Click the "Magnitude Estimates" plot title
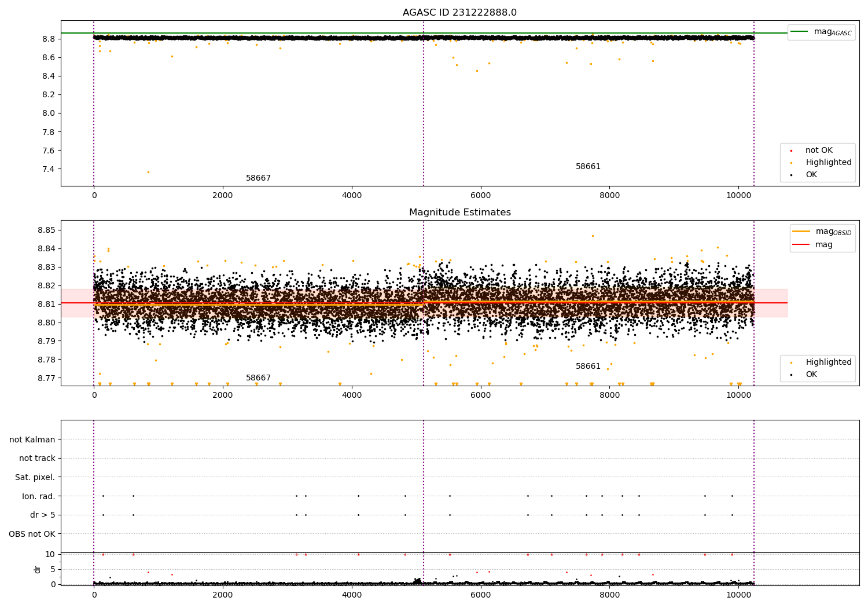 [x=459, y=213]
